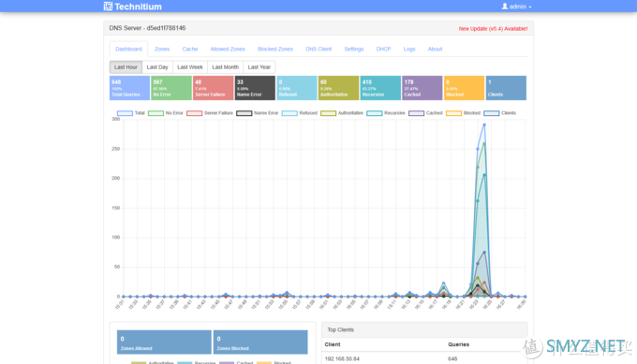The width and height of the screenshot is (637, 364).
Task: Go to the DHCP tab
Action: [383, 49]
